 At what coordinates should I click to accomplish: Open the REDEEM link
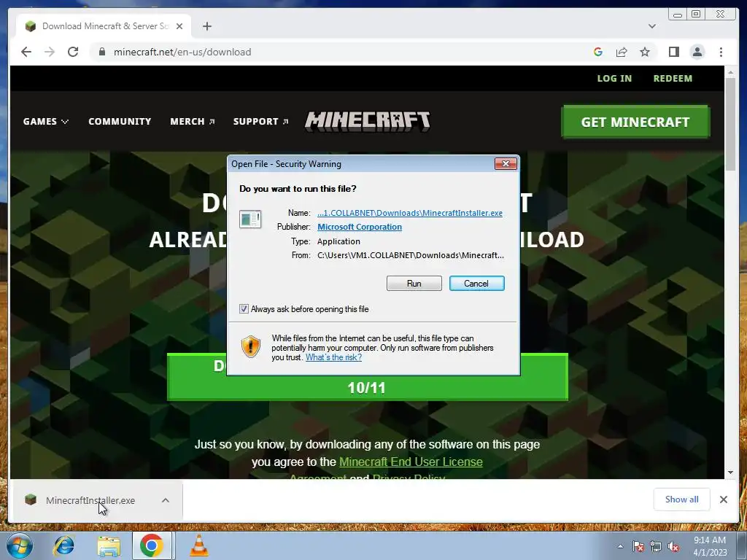pyautogui.click(x=673, y=79)
